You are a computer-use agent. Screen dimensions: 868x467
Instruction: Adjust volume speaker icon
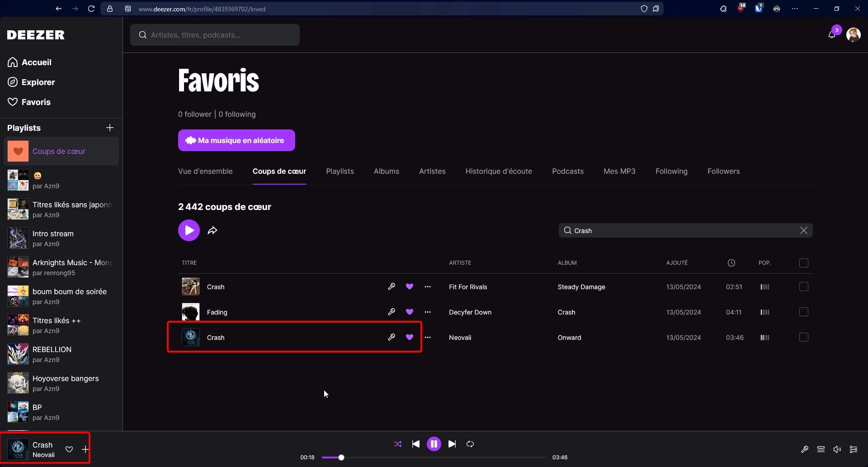[837, 449]
